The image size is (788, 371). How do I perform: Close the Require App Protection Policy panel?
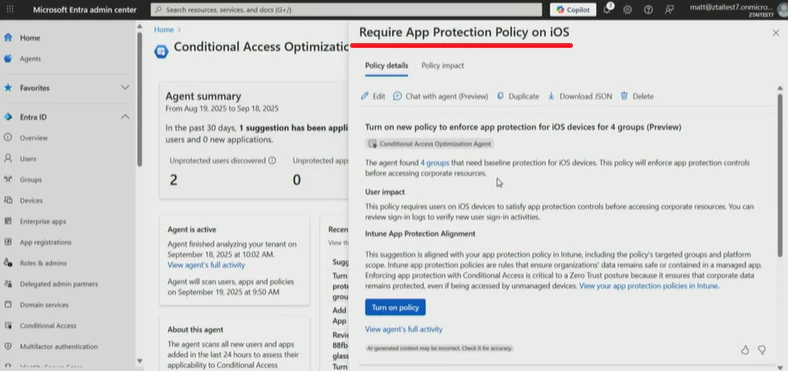click(776, 33)
